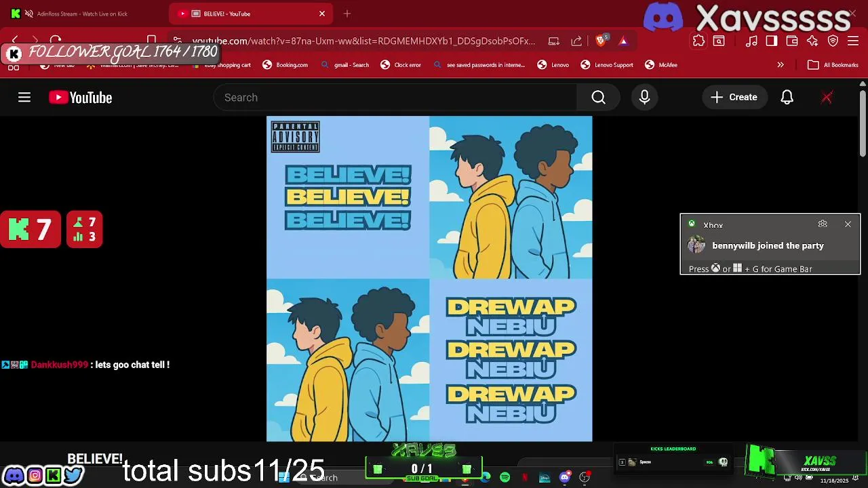Toggle the browser sidebar panel icon
Screen dimensions: 868x488
(772, 41)
